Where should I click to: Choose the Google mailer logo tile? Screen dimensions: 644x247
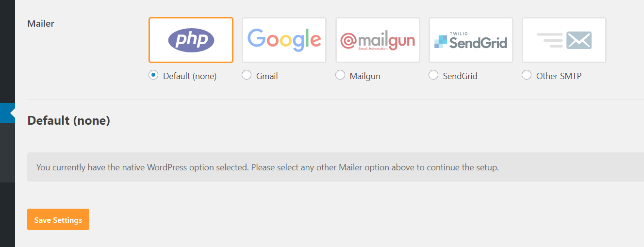(x=284, y=40)
